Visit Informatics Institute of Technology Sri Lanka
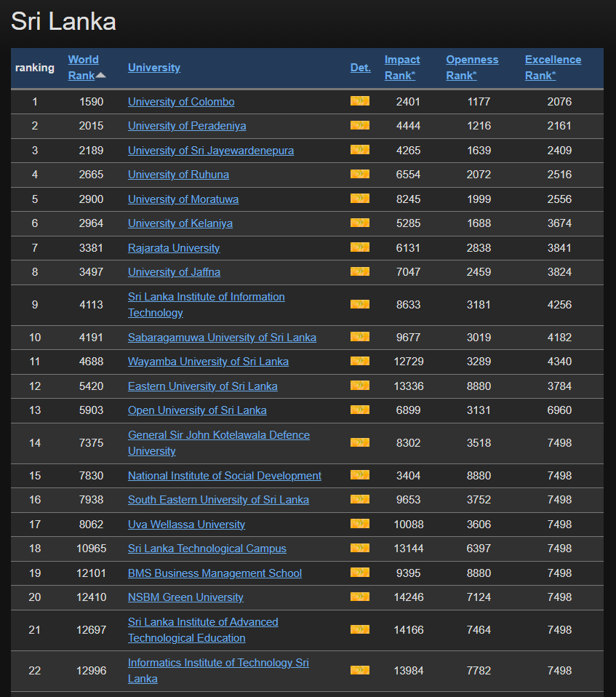The image size is (616, 697). coord(218,671)
